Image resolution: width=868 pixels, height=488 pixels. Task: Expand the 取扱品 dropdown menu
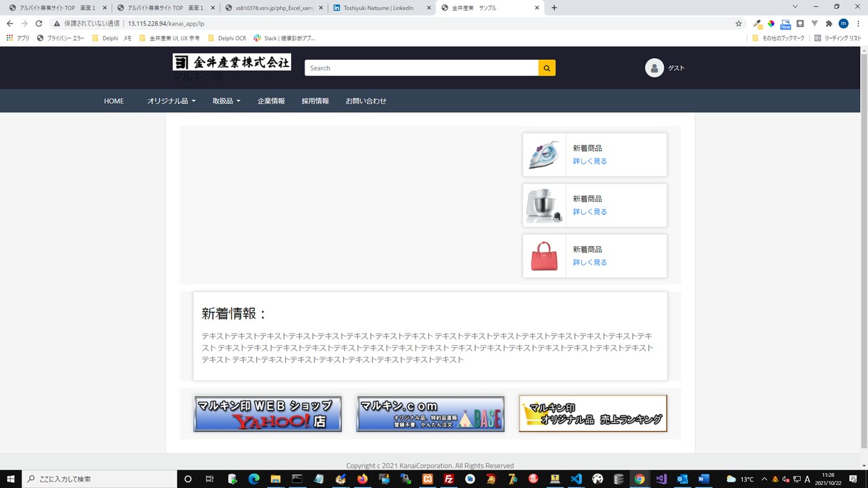pyautogui.click(x=226, y=101)
